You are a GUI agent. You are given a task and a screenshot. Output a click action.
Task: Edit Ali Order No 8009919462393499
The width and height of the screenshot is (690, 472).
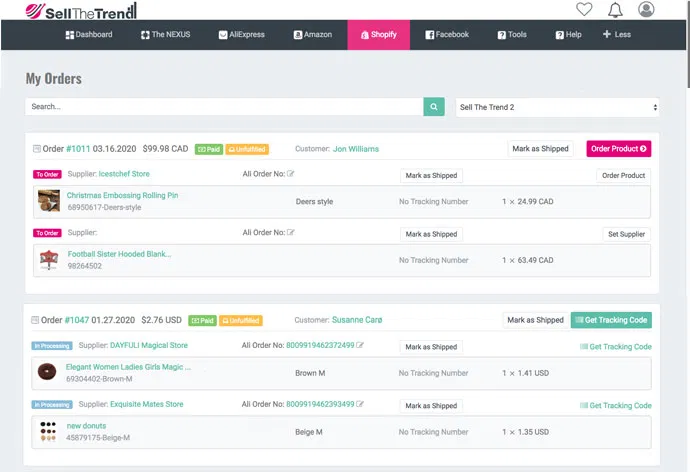360,404
